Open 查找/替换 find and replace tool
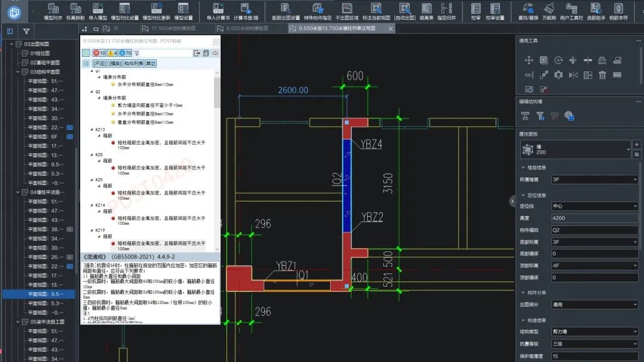This screenshot has width=644, height=362. tap(528, 11)
